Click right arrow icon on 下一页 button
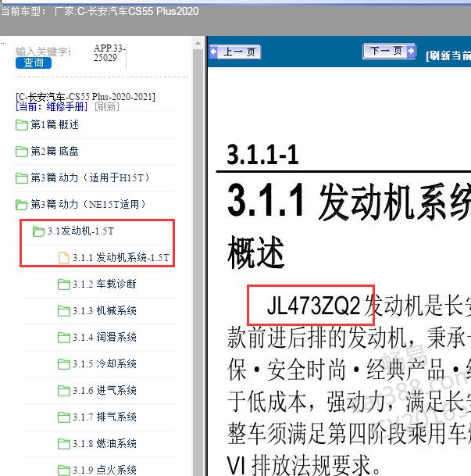471x476 pixels. 411,51
